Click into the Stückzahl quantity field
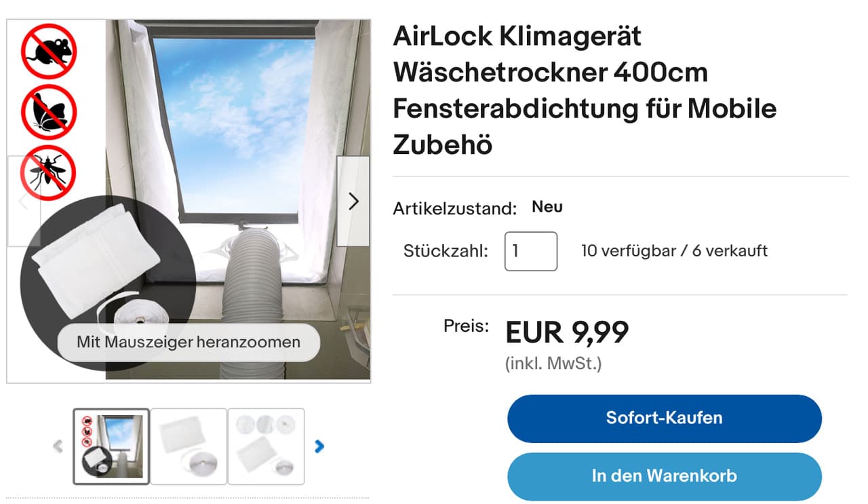Image resolution: width=868 pixels, height=504 pixels. [531, 251]
